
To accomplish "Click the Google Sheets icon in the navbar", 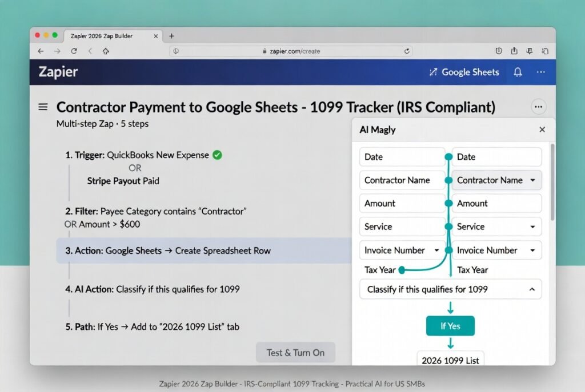I will (434, 72).
